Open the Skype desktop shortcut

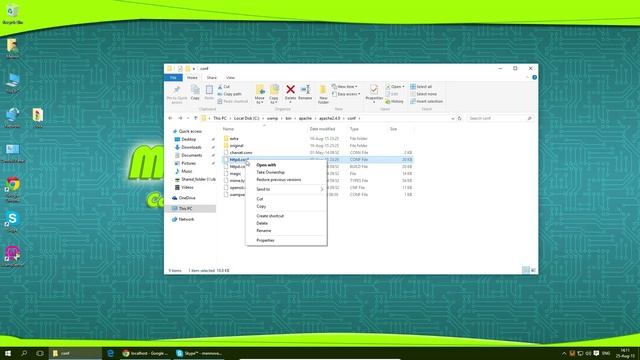[12, 222]
